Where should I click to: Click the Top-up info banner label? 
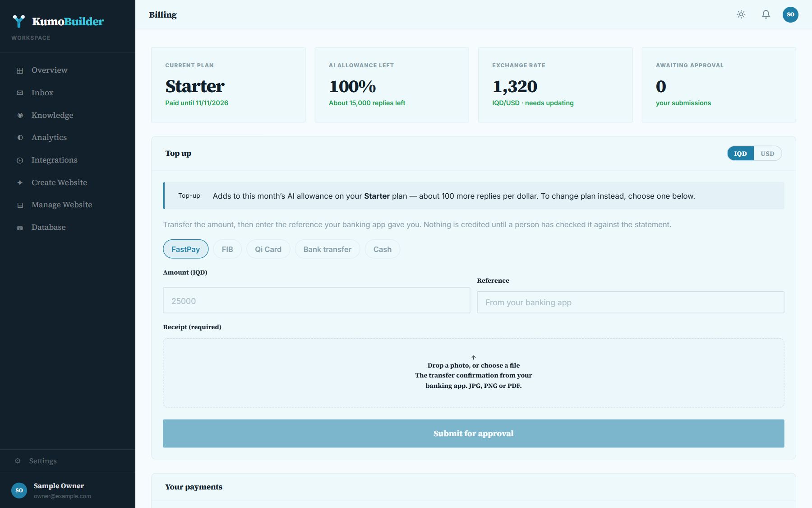[189, 196]
